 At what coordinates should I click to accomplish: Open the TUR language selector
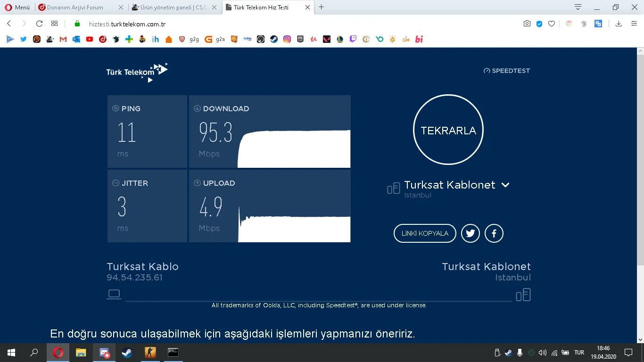[x=579, y=353]
